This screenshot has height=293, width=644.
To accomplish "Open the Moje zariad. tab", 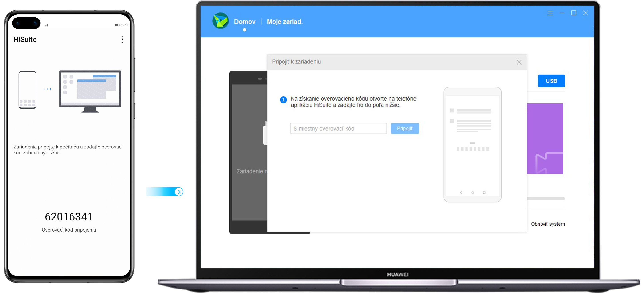I will (x=285, y=22).
